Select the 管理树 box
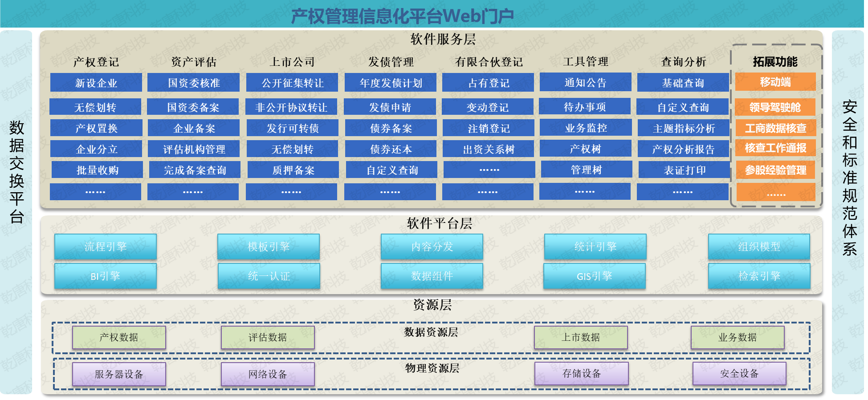This screenshot has height=400, width=868. pos(587,170)
